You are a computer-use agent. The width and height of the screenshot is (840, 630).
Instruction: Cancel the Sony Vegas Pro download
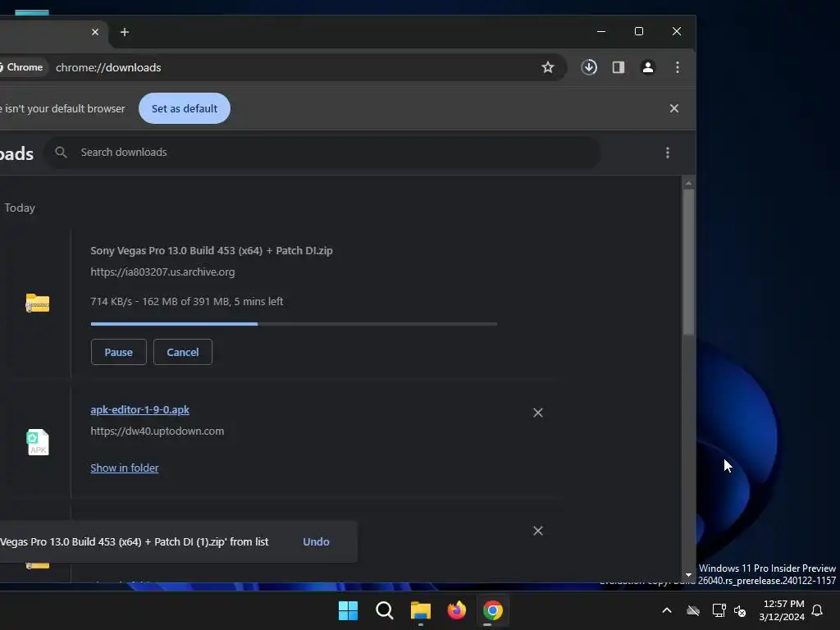pyautogui.click(x=183, y=352)
